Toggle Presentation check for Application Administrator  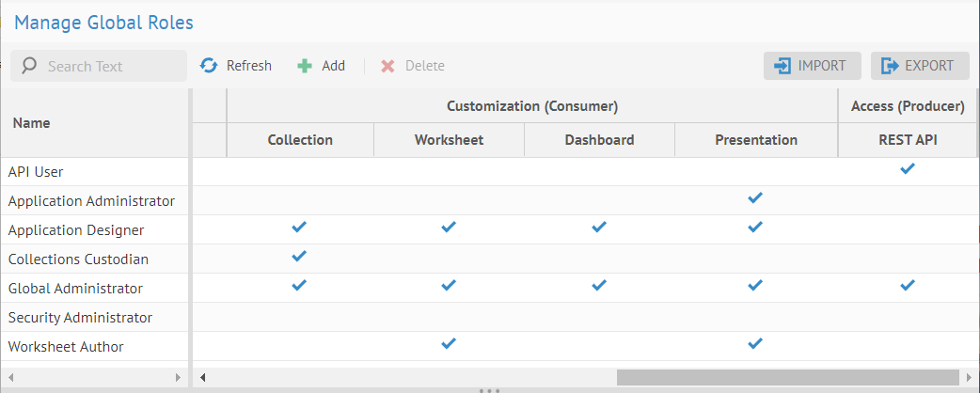click(755, 198)
